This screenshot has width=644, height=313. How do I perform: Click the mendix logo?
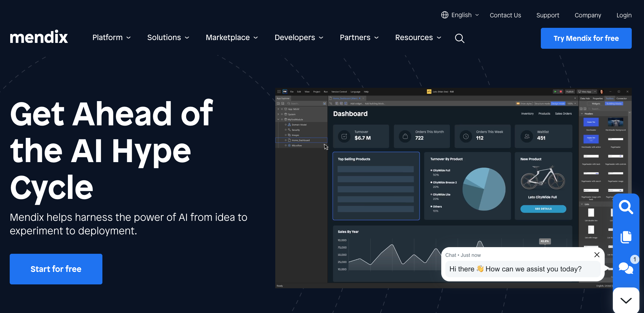pyautogui.click(x=39, y=37)
